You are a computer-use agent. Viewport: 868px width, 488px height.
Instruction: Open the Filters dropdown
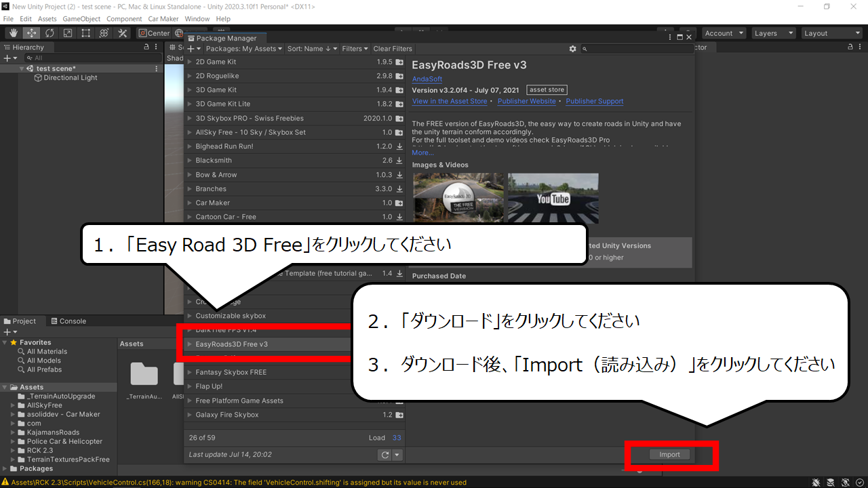pos(355,49)
